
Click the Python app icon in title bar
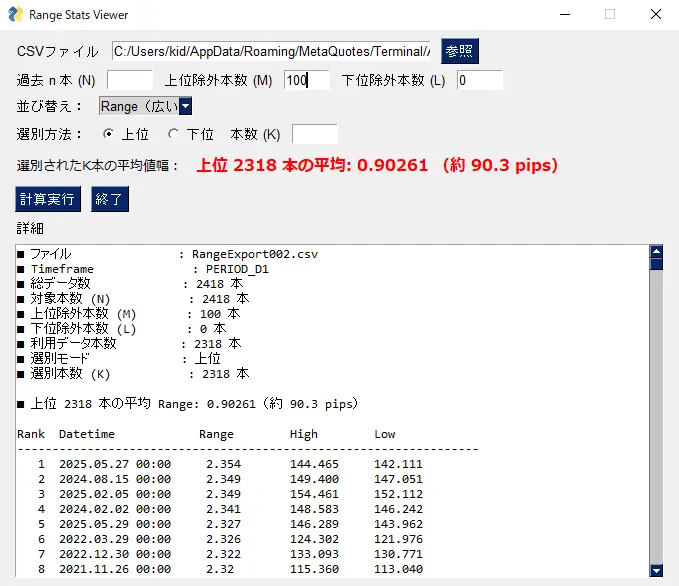tap(15, 14)
